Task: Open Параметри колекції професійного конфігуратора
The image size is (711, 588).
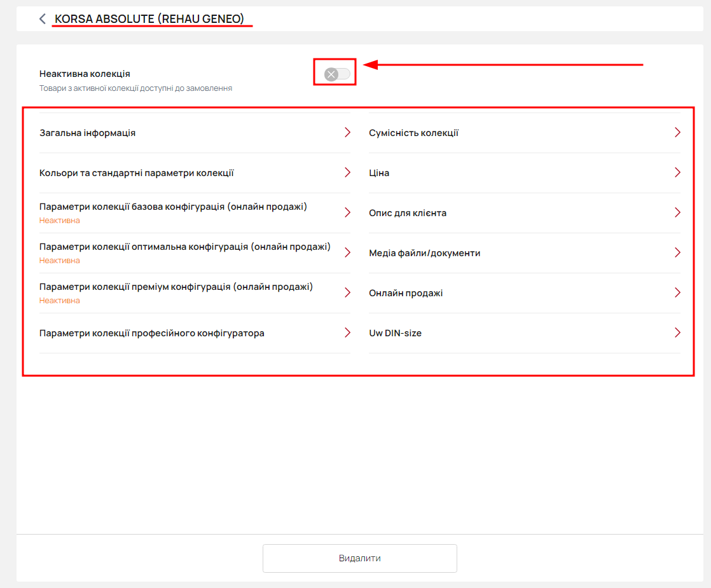Action: click(195, 332)
